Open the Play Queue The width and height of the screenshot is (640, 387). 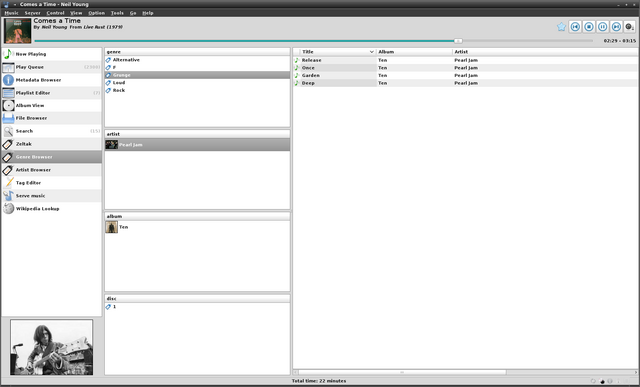click(51, 67)
